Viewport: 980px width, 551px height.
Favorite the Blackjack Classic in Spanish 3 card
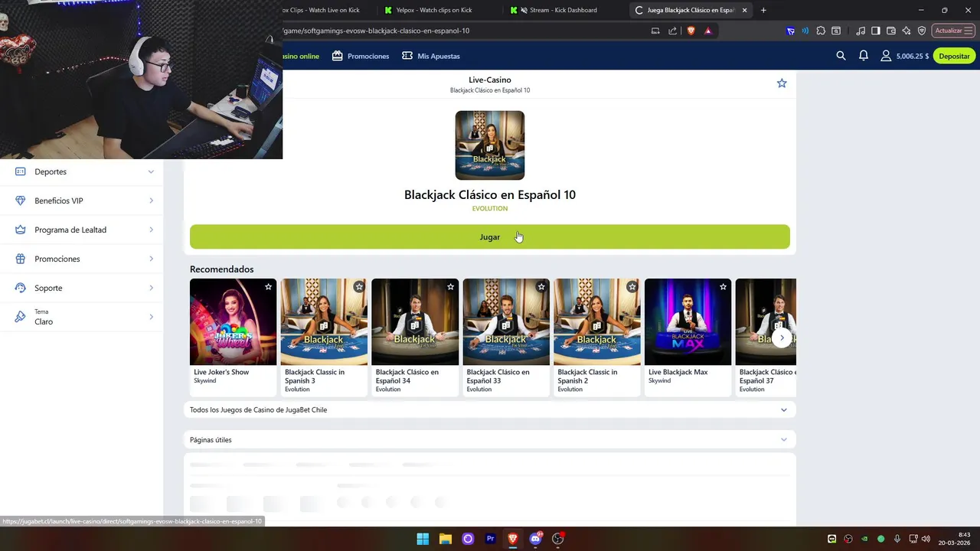coord(359,287)
